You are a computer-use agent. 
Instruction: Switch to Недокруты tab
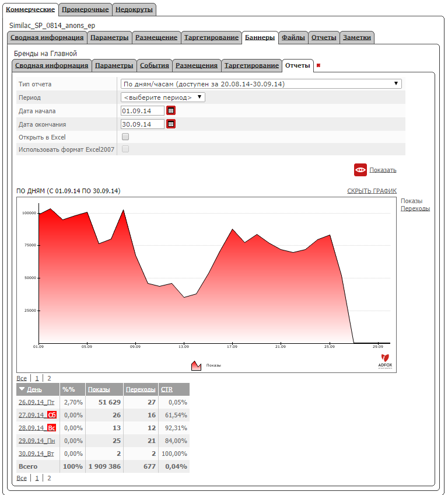tap(134, 9)
